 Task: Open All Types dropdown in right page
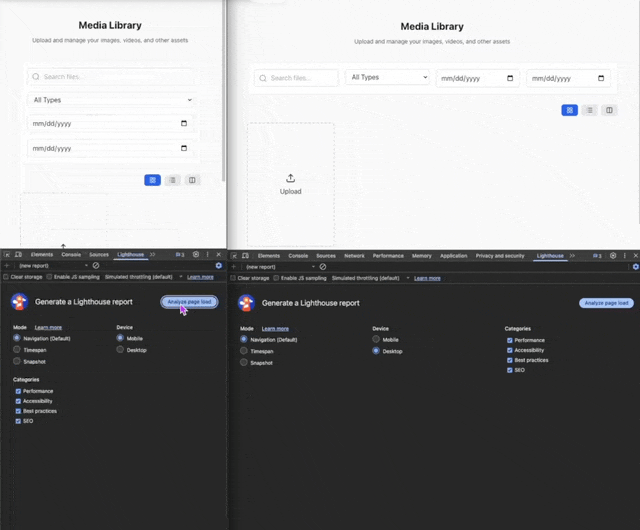click(388, 77)
